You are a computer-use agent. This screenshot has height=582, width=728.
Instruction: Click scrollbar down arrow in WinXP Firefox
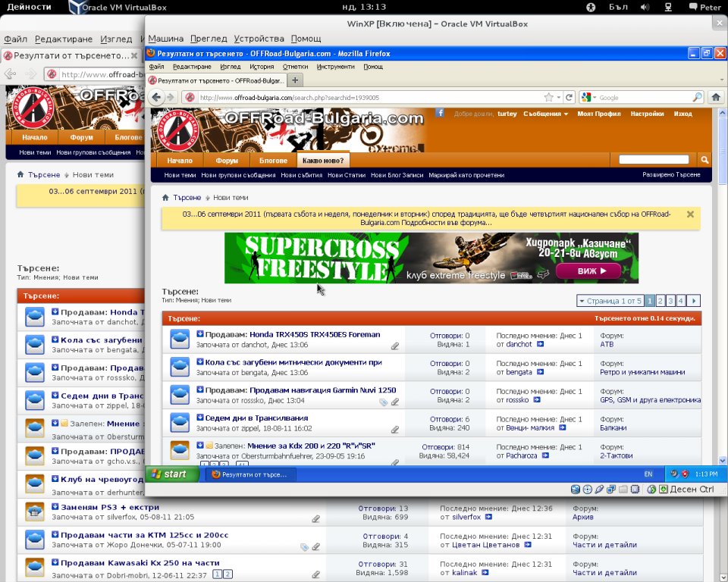[x=723, y=460]
